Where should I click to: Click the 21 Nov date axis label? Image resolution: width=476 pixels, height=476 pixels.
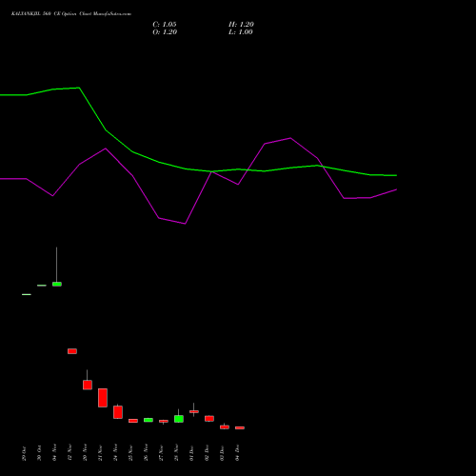[x=101, y=453]
